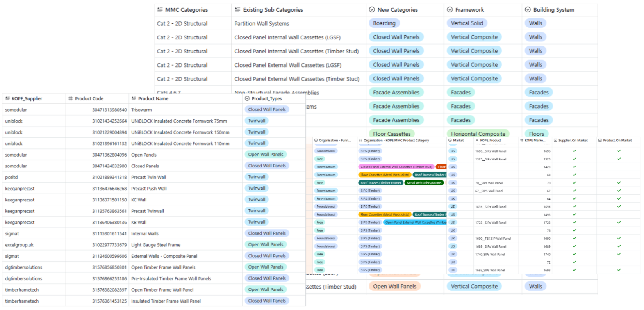Click the select icon beside Framework header
Image resolution: width=644 pixels, height=310 pixels.
tap(450, 10)
